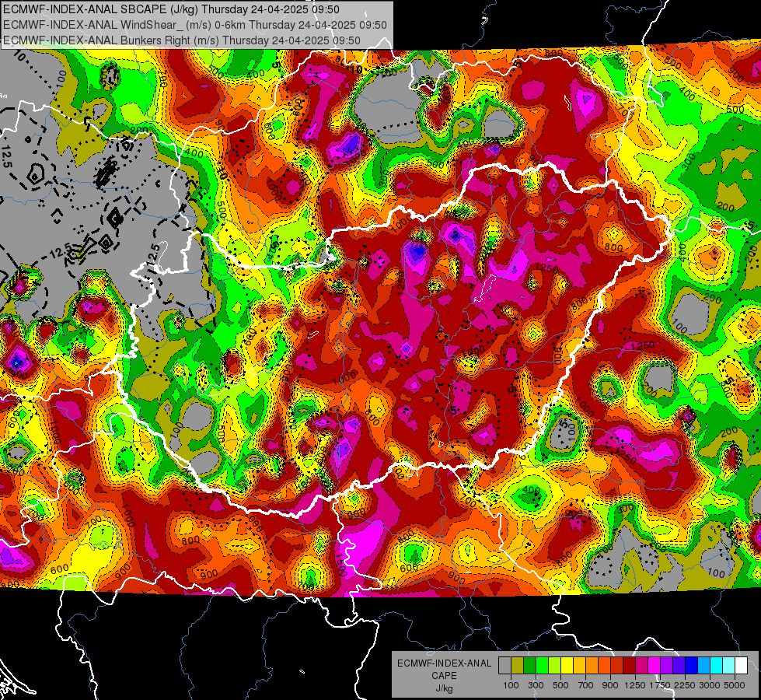The image size is (761, 700).
Task: Select the pink-magenta swatch right of 1250
Action: tap(641, 665)
